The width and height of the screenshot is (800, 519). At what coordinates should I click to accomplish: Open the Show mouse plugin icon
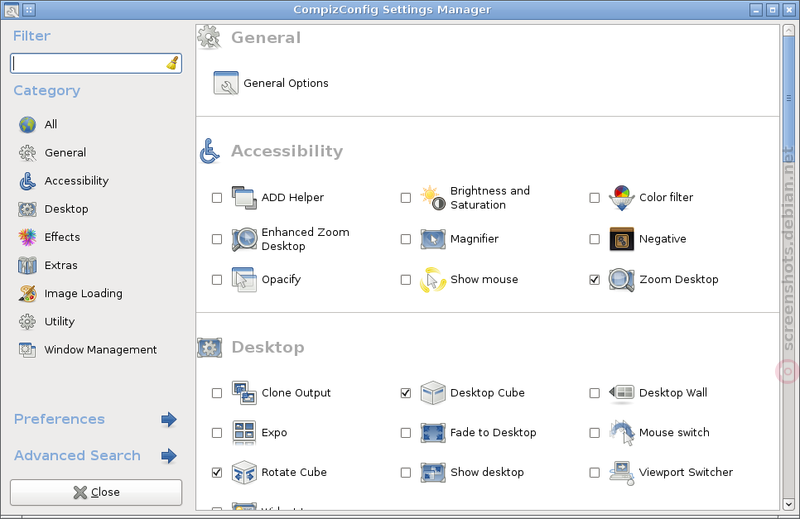[x=433, y=280]
